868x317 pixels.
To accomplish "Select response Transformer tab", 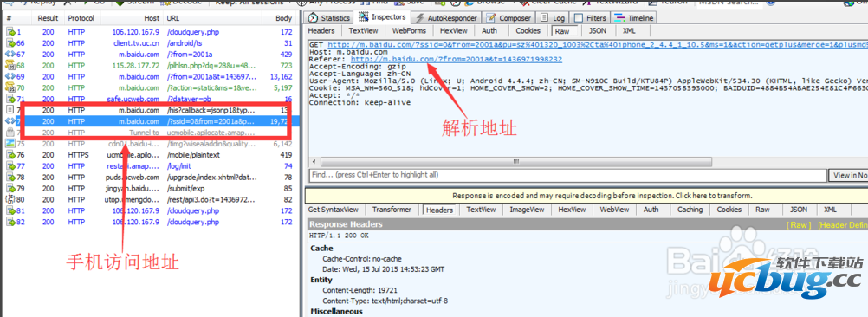I will pyautogui.click(x=392, y=210).
